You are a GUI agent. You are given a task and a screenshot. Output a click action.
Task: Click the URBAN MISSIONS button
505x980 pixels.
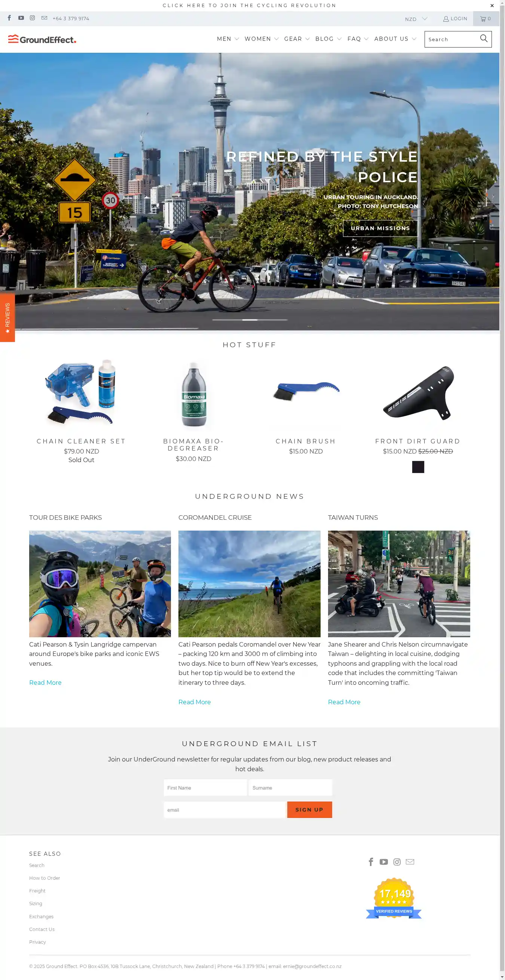click(380, 228)
